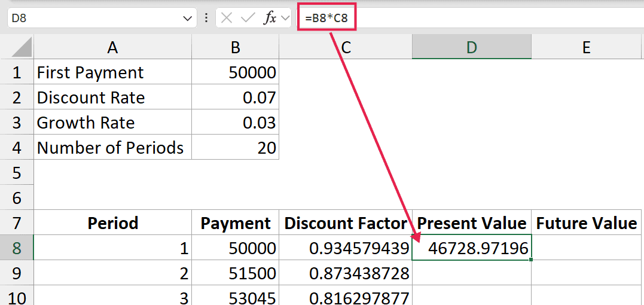The height and width of the screenshot is (305, 644).
Task: Select column D header
Action: click(472, 48)
